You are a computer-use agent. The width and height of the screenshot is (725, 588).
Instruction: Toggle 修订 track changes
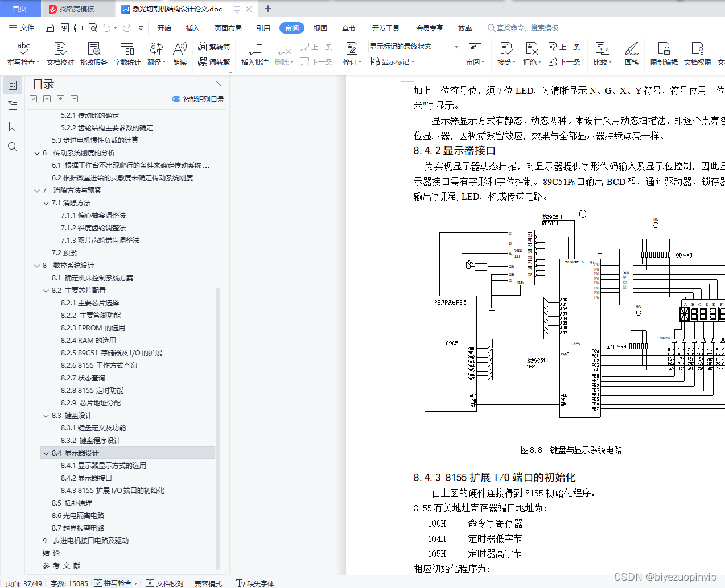352,54
